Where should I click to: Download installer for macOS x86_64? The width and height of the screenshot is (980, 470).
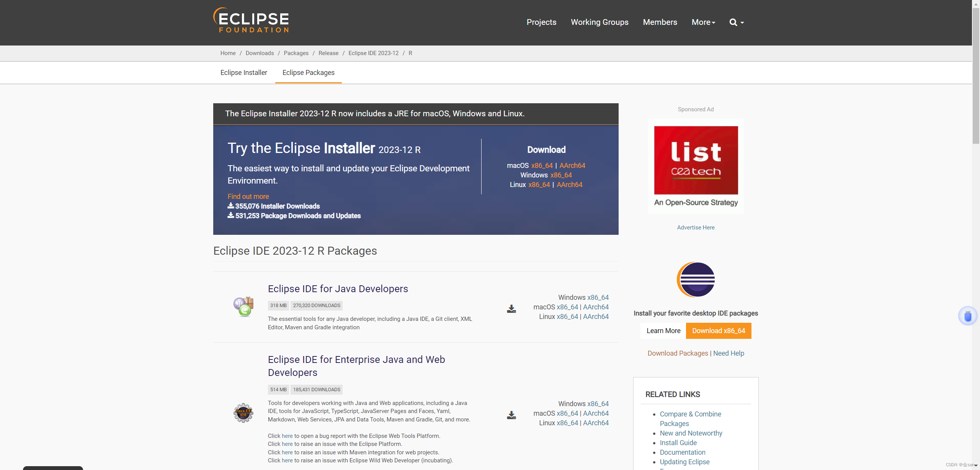click(542, 166)
